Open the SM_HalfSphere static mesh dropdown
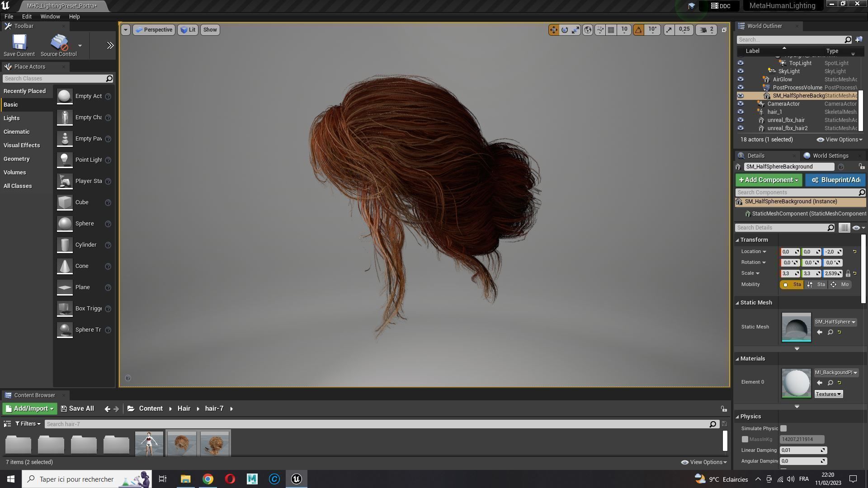 click(x=835, y=322)
